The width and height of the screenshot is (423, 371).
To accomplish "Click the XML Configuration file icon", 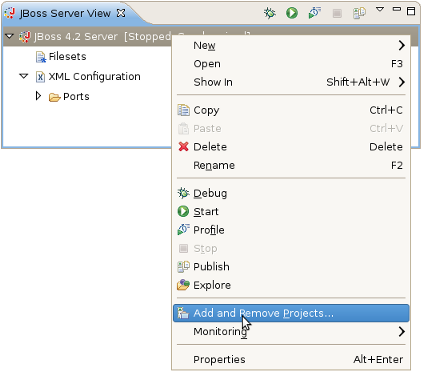I will point(40,77).
